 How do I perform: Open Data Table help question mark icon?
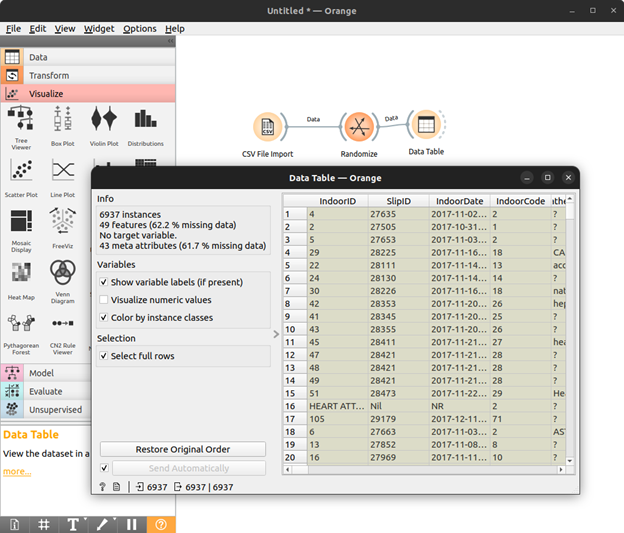coord(102,487)
